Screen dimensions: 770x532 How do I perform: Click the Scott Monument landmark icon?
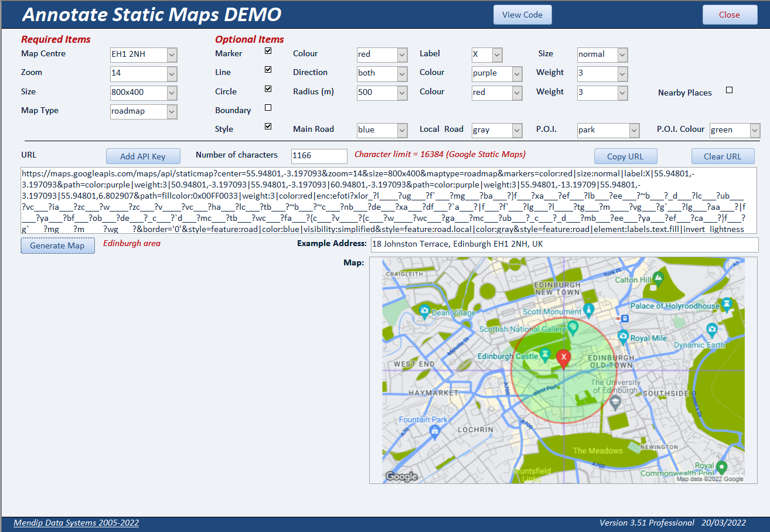tap(590, 309)
